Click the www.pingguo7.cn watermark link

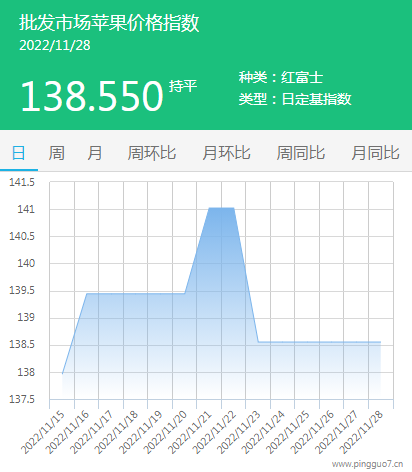[367, 464]
